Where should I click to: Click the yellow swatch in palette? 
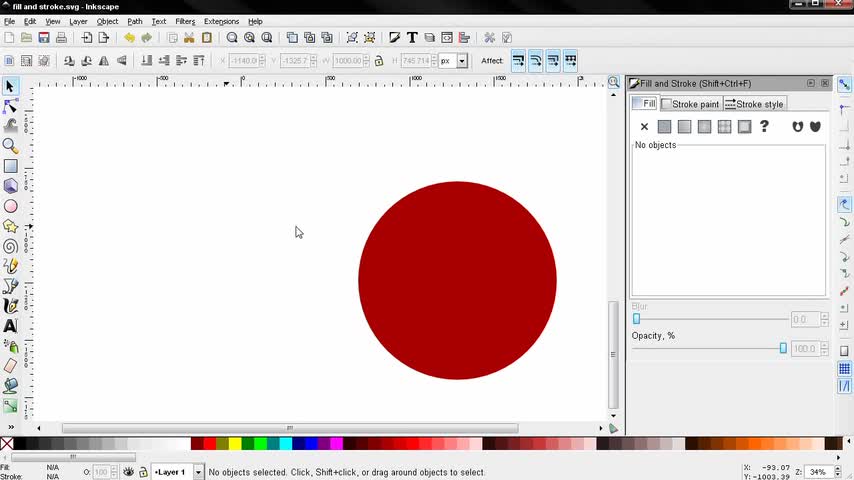coord(235,443)
